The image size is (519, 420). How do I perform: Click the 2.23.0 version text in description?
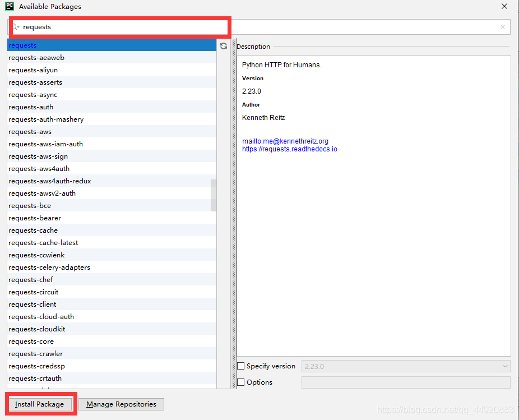252,91
